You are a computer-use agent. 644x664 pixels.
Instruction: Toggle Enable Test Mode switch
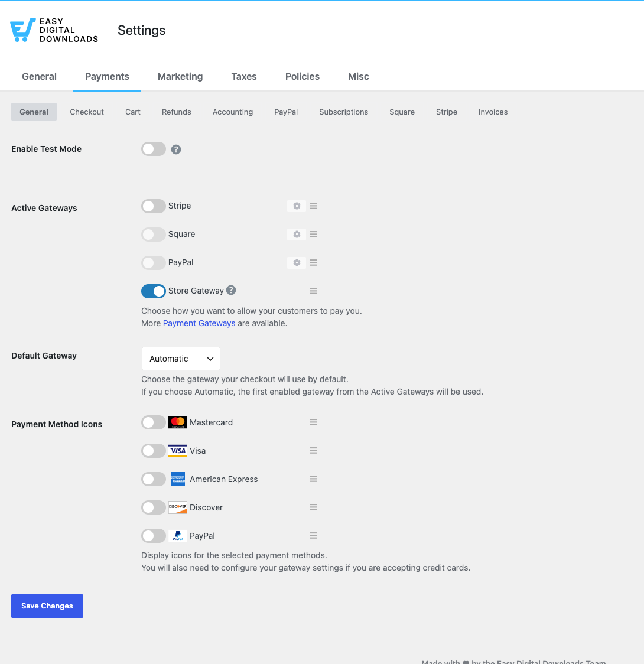(x=153, y=149)
